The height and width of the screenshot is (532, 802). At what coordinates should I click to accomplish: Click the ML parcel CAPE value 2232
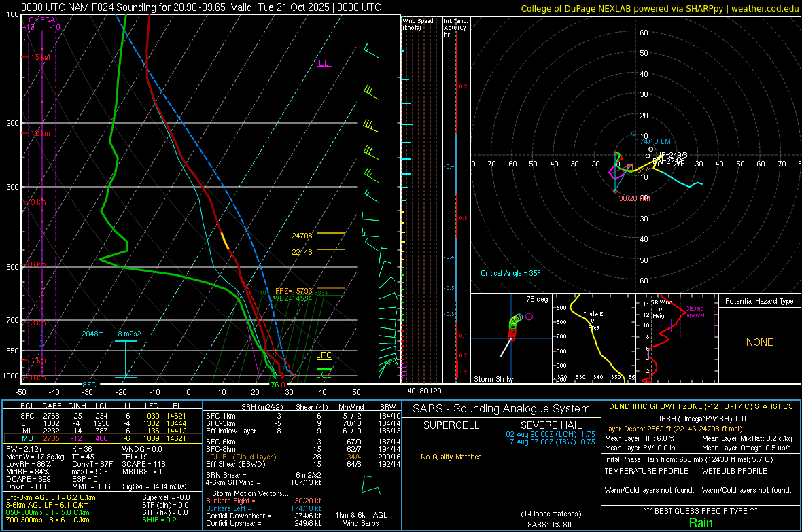coord(51,431)
